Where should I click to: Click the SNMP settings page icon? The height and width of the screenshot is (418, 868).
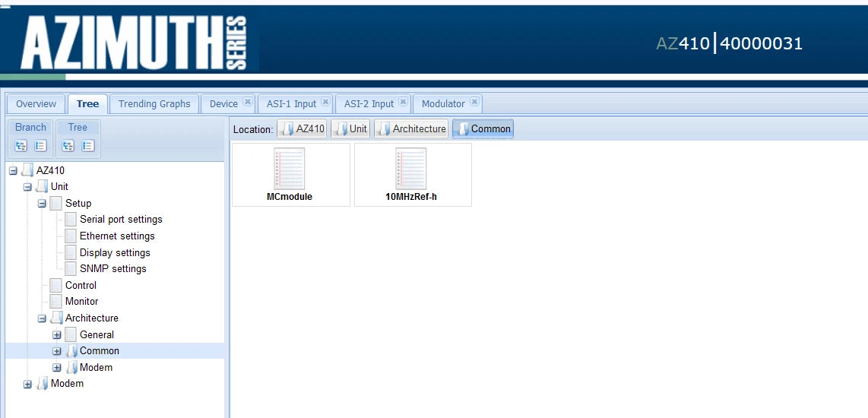pos(70,269)
